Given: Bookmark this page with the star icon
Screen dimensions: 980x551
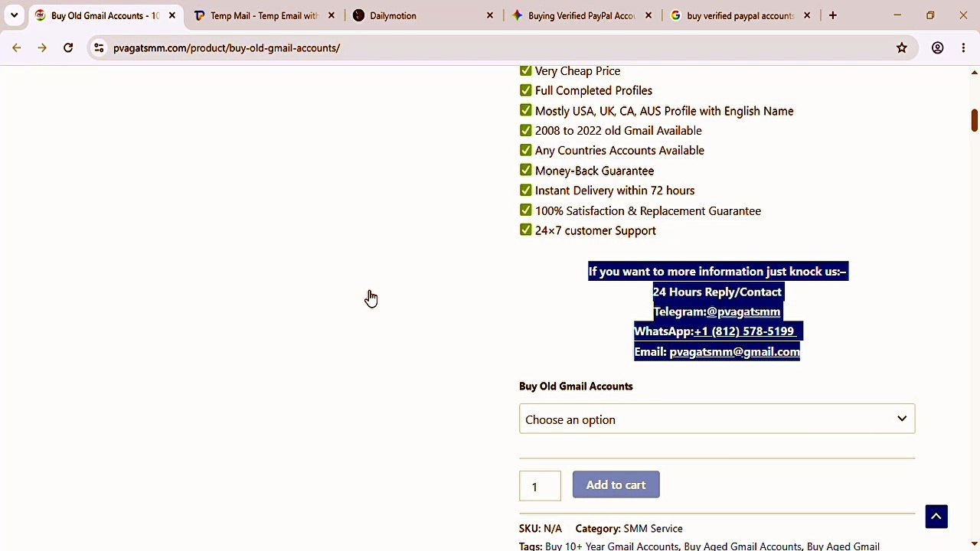Looking at the screenshot, I should point(902,48).
